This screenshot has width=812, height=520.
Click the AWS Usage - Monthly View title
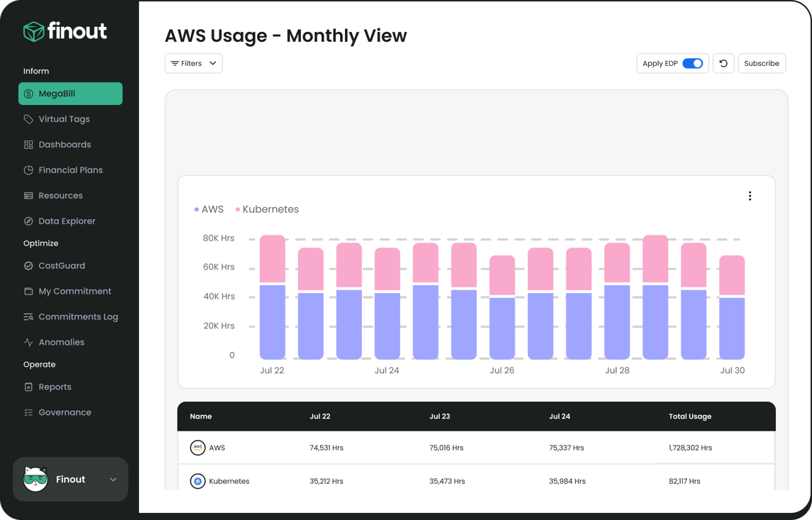coord(286,35)
